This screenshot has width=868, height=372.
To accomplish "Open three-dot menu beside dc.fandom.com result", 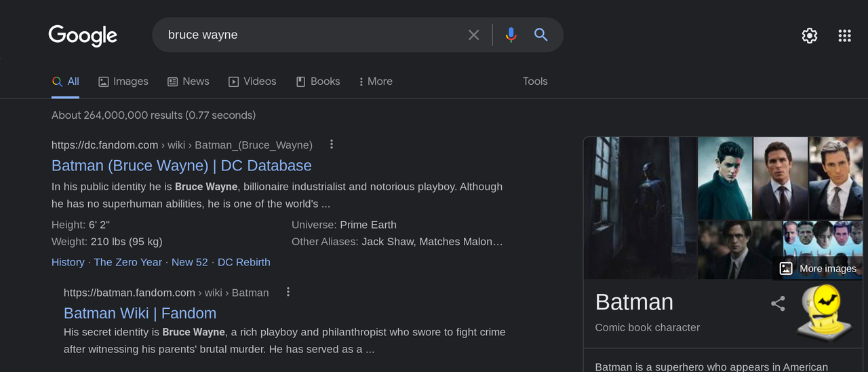I will (332, 144).
